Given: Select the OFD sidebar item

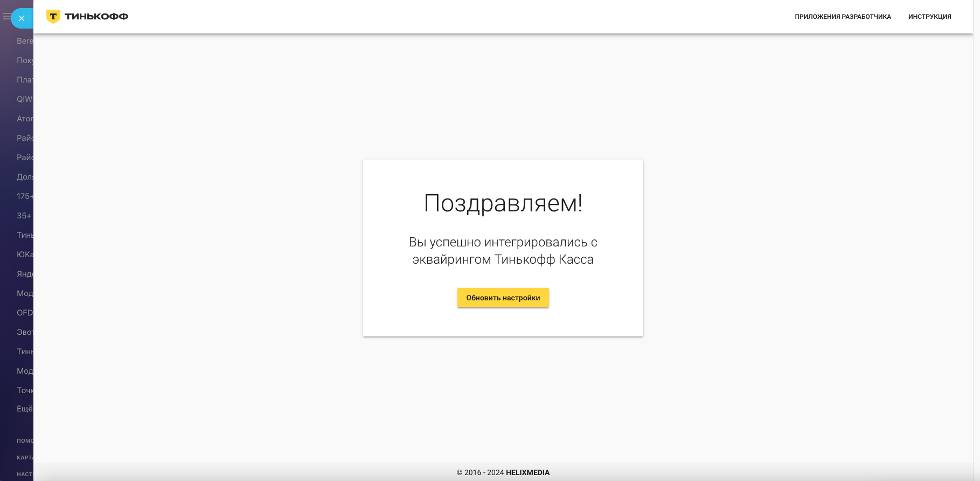Looking at the screenshot, I should [25, 313].
